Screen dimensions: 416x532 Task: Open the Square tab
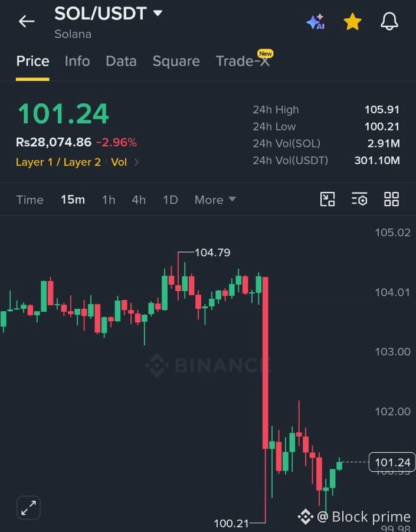coord(176,61)
